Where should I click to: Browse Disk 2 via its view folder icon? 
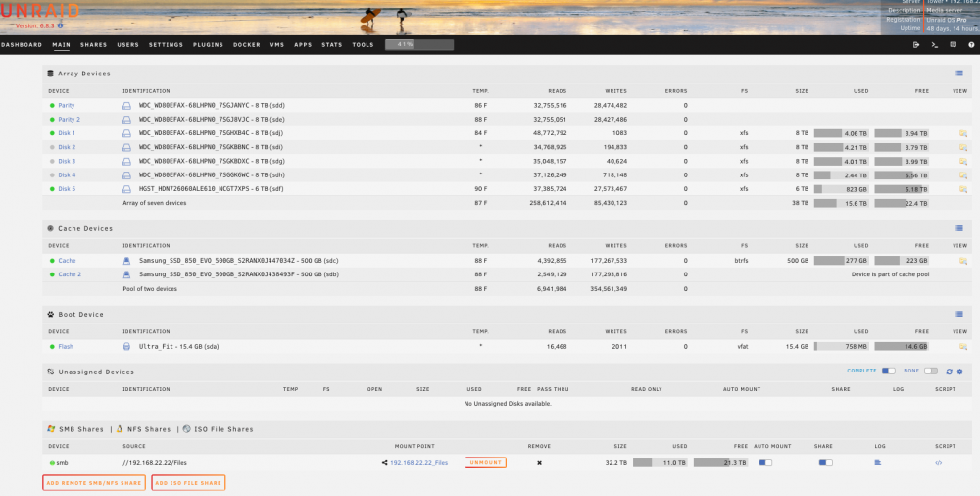click(x=963, y=147)
